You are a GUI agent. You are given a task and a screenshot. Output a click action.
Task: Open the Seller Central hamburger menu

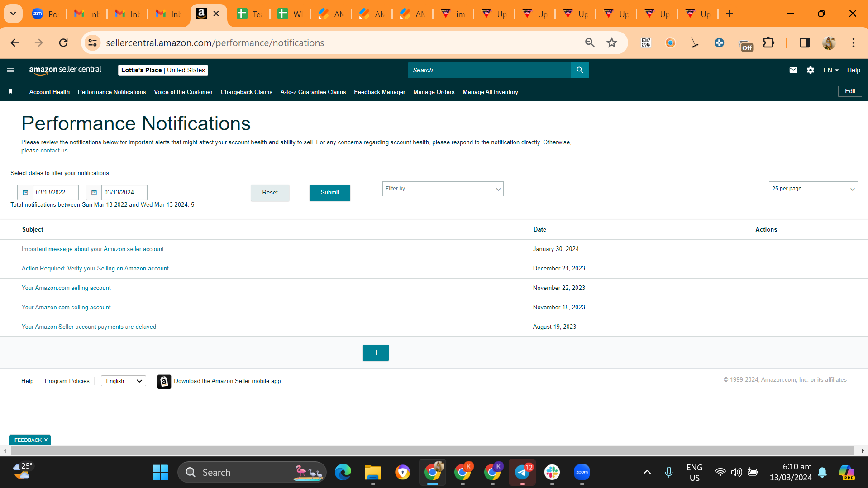[x=10, y=70]
